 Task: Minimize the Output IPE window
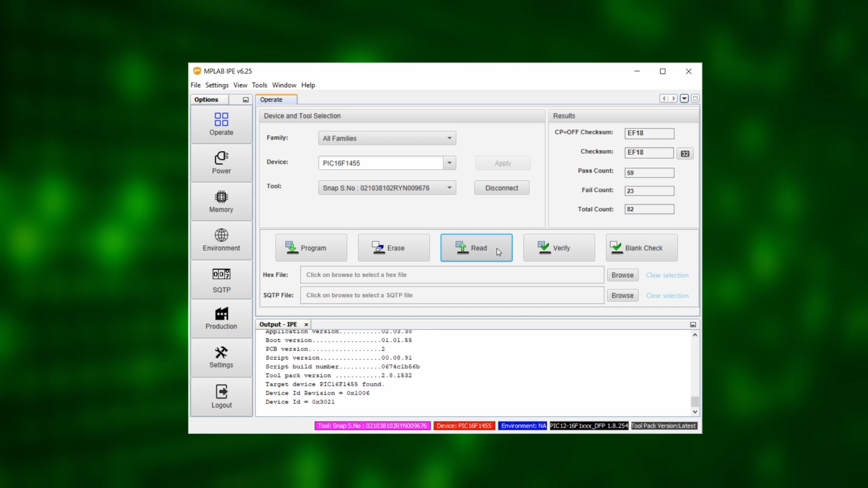point(693,325)
